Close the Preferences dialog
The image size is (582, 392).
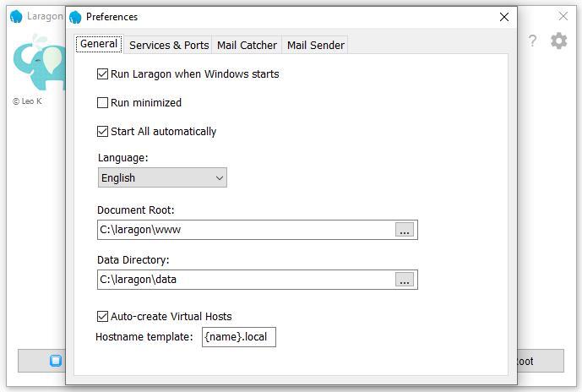(x=504, y=17)
